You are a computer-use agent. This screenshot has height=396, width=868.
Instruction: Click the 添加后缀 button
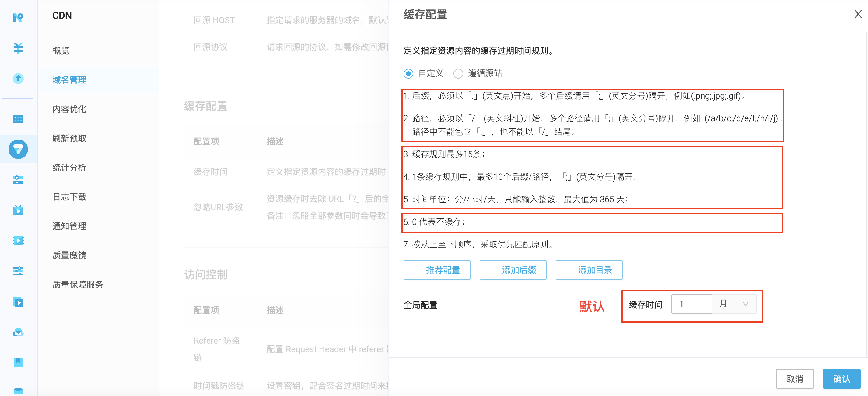tap(513, 270)
